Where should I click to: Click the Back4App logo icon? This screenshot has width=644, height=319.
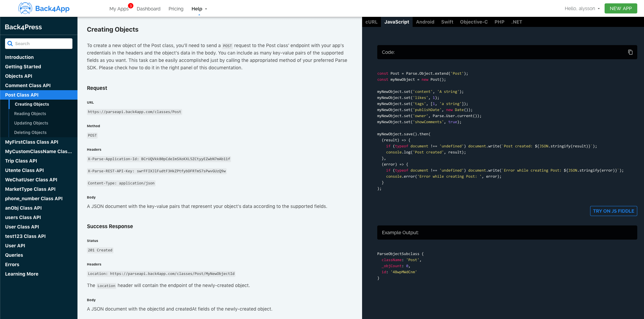point(25,8)
